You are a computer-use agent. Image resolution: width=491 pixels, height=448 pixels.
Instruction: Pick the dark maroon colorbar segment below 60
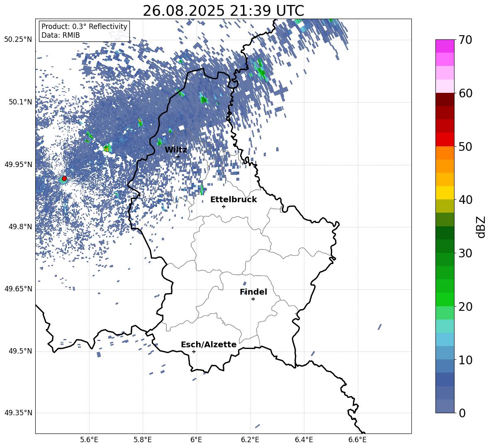445,99
